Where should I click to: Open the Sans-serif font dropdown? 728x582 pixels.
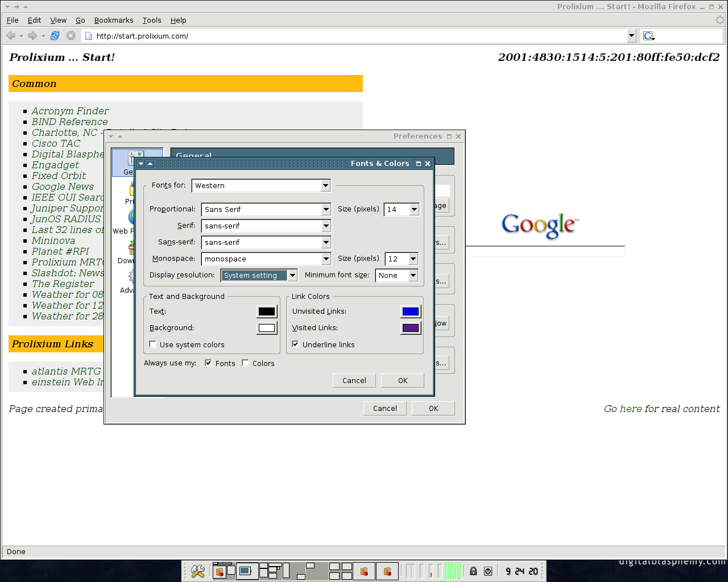pyautogui.click(x=266, y=242)
